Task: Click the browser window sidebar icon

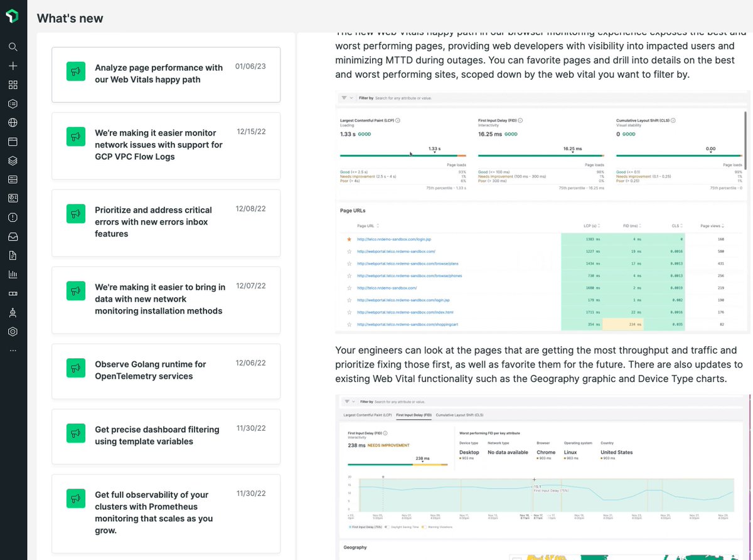Action: point(13,142)
